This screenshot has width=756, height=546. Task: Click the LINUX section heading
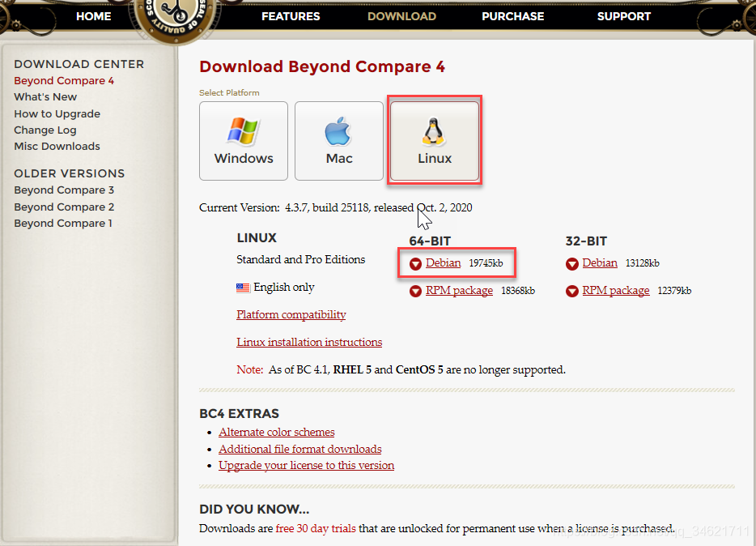(x=257, y=238)
